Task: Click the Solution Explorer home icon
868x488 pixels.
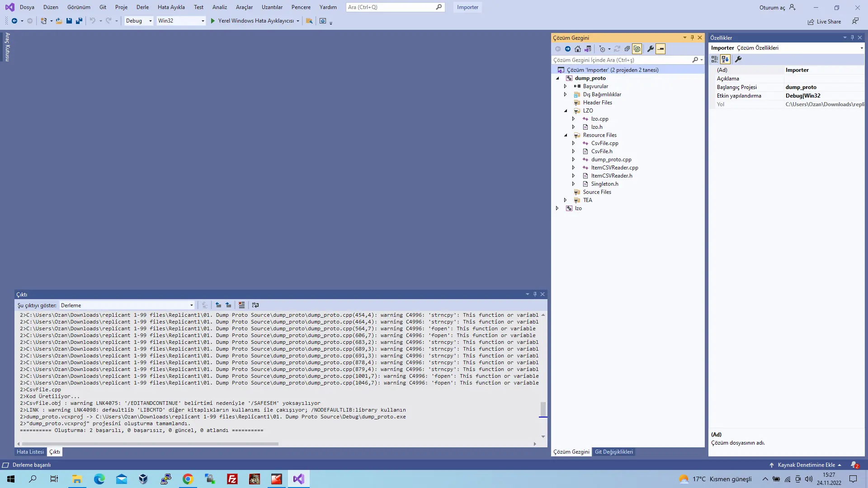Action: (578, 49)
